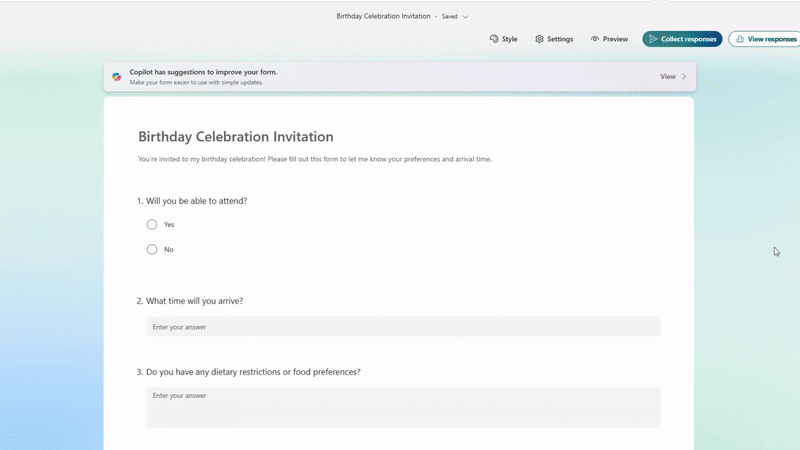This screenshot has height=450, width=800.
Task: Click the dietary restrictions answer box
Action: (403, 407)
